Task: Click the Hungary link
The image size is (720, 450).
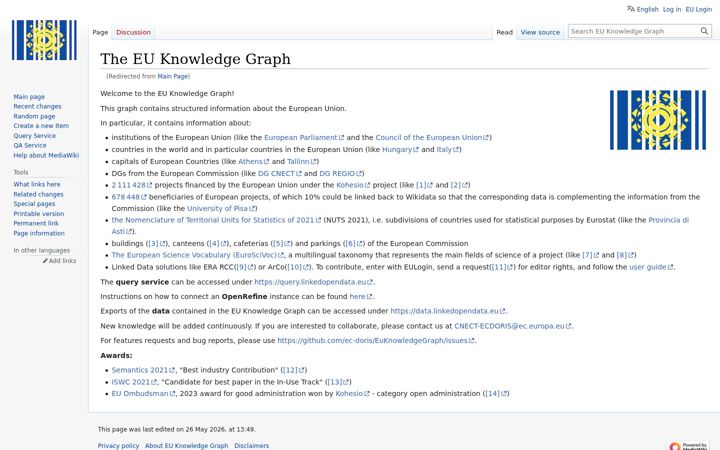Action: click(400, 149)
